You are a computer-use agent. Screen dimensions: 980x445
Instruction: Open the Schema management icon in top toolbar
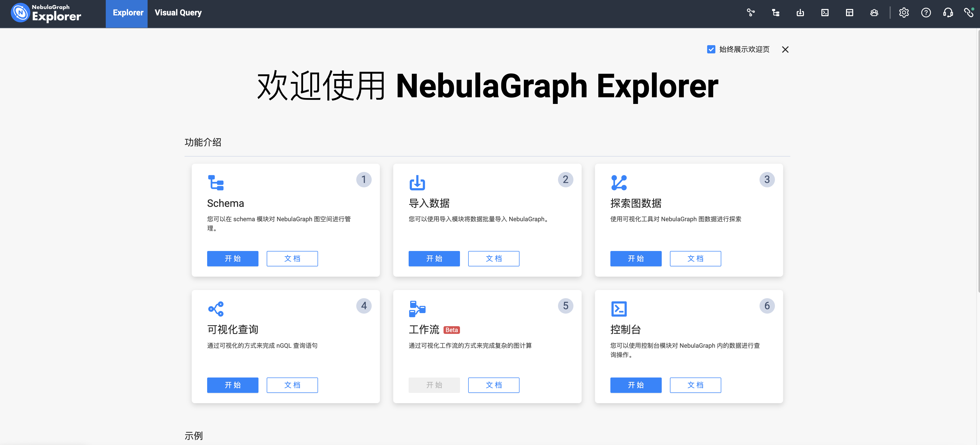[x=775, y=13]
